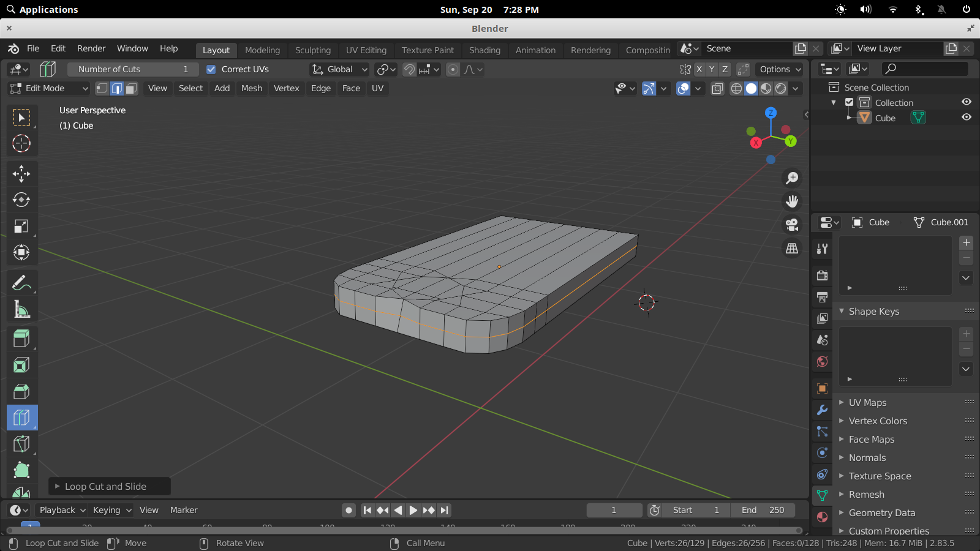Switch to face select mode
Viewport: 980px width, 551px height.
(x=131, y=88)
